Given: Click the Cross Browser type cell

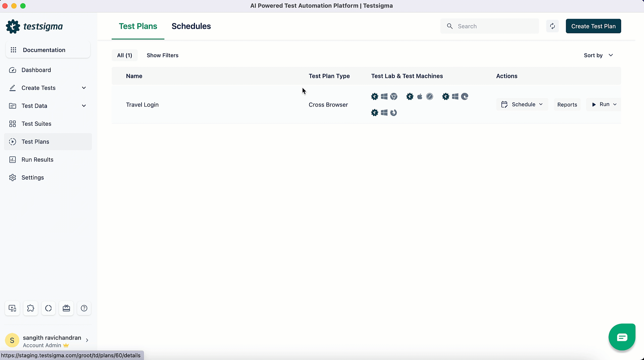Looking at the screenshot, I should coord(328,105).
